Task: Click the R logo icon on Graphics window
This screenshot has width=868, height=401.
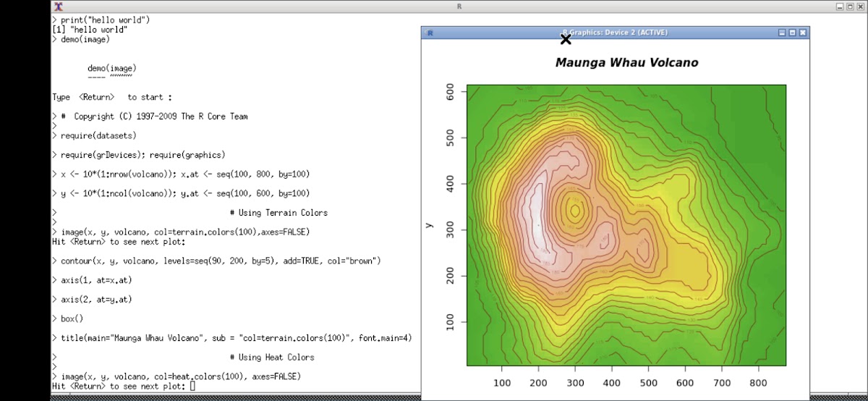Action: (x=430, y=33)
